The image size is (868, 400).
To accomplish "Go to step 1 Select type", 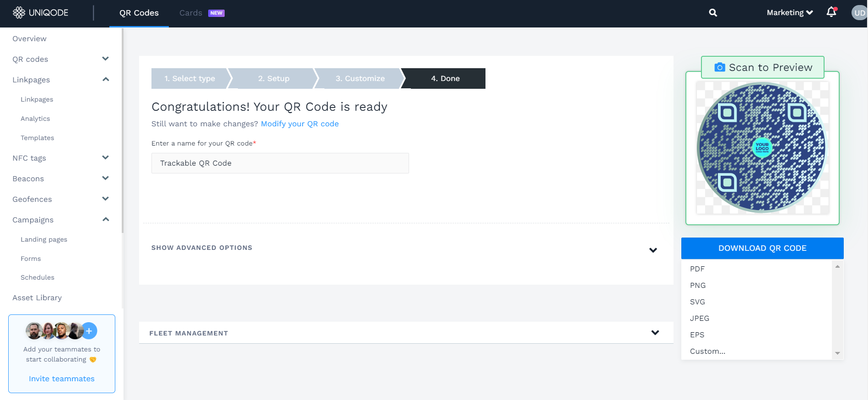I will (x=189, y=78).
